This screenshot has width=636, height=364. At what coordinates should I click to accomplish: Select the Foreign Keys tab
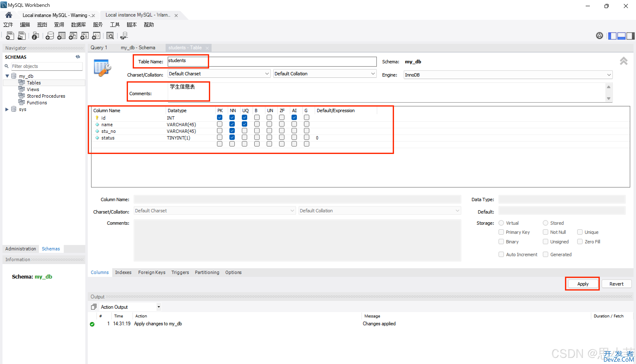pyautogui.click(x=152, y=272)
